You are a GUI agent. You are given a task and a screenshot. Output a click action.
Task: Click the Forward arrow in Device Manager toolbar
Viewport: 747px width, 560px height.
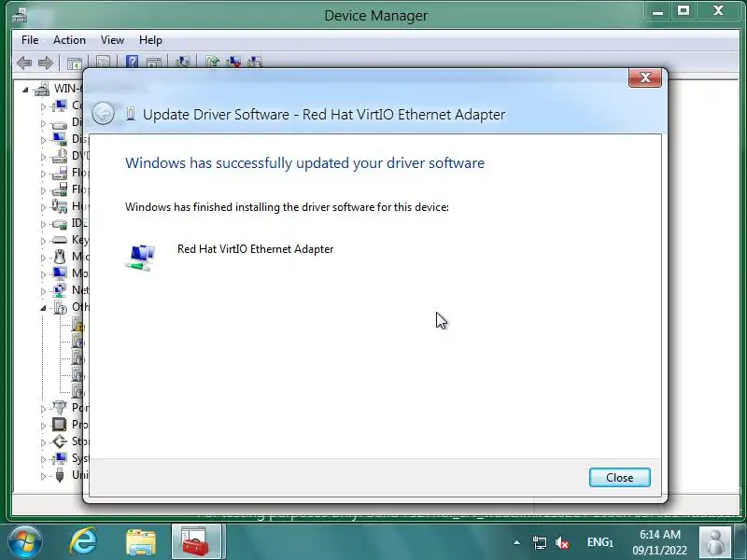click(45, 63)
